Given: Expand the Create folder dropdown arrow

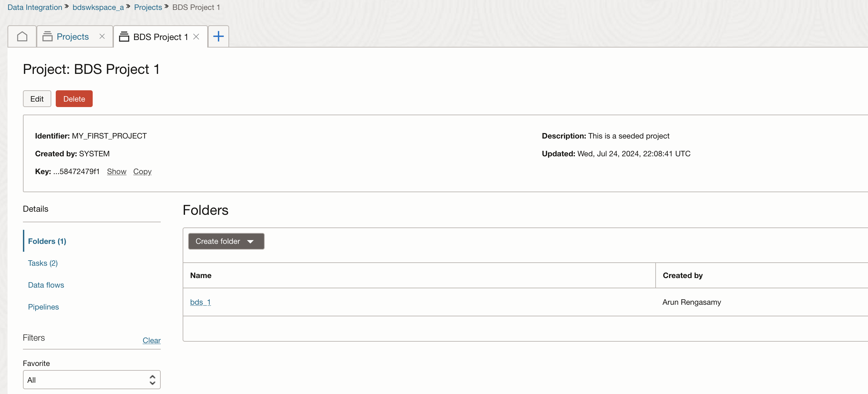Looking at the screenshot, I should [250, 241].
